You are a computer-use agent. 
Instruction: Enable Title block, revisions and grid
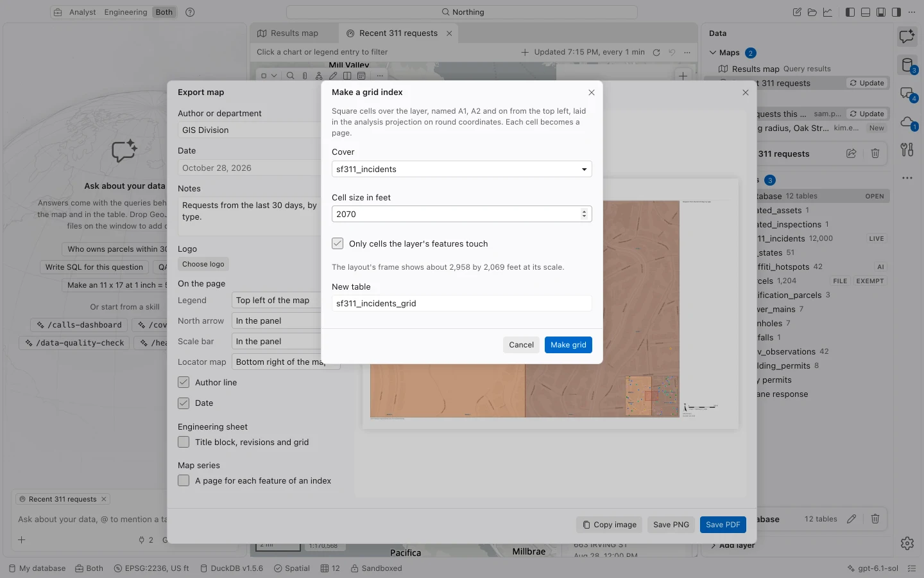coord(184,442)
